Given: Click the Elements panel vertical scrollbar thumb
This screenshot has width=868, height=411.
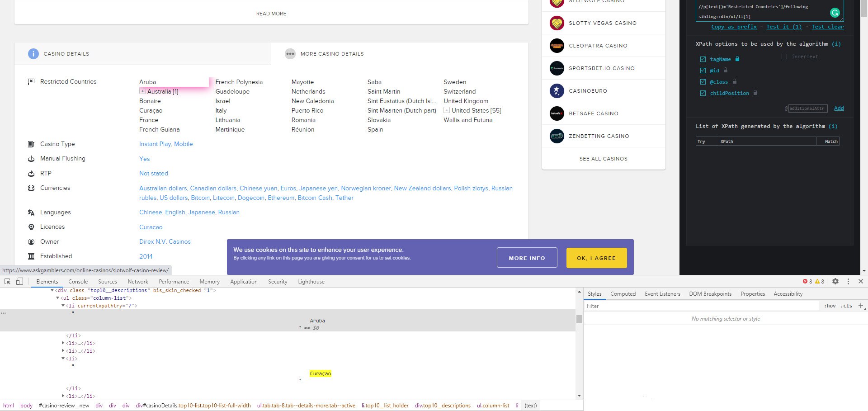Looking at the screenshot, I should [x=579, y=319].
